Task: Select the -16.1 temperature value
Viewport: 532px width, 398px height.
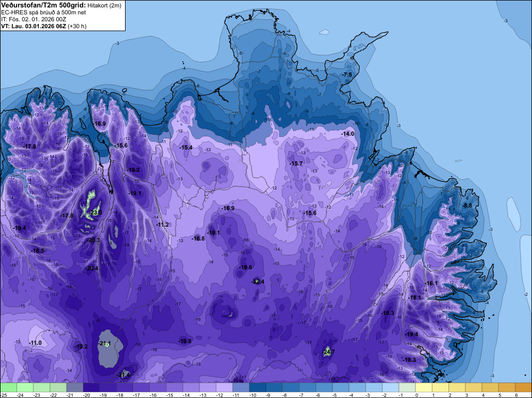Action: [x=431, y=283]
